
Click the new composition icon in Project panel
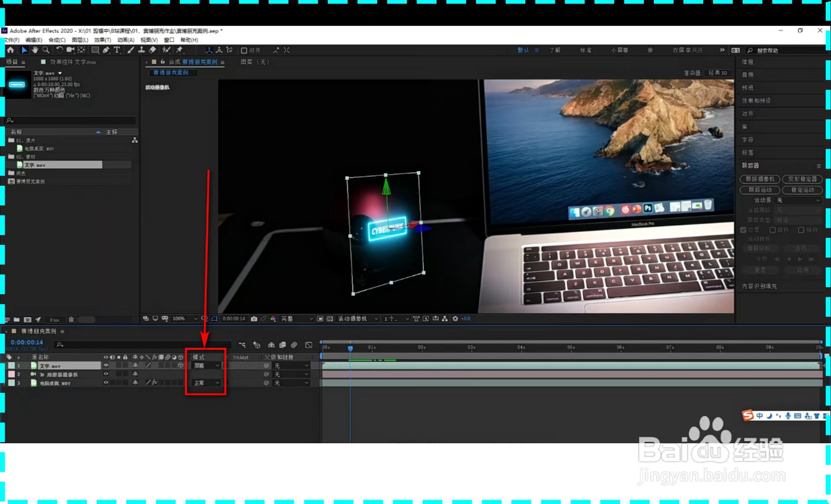click(28, 320)
